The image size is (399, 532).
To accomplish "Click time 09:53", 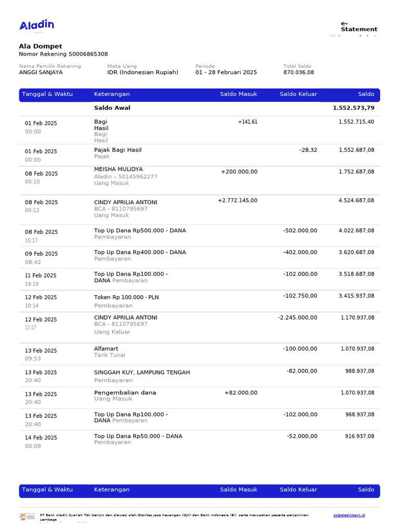I will [33, 358].
